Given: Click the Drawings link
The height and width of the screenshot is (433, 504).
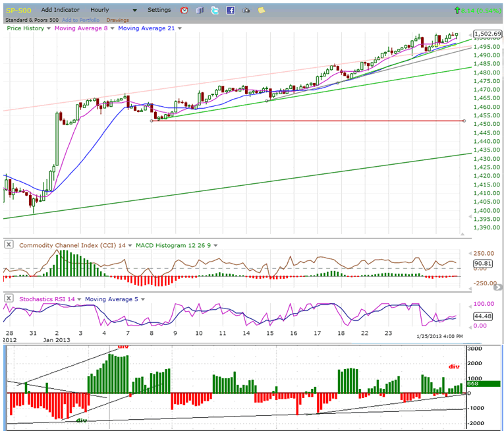Looking at the screenshot, I should 117,20.
